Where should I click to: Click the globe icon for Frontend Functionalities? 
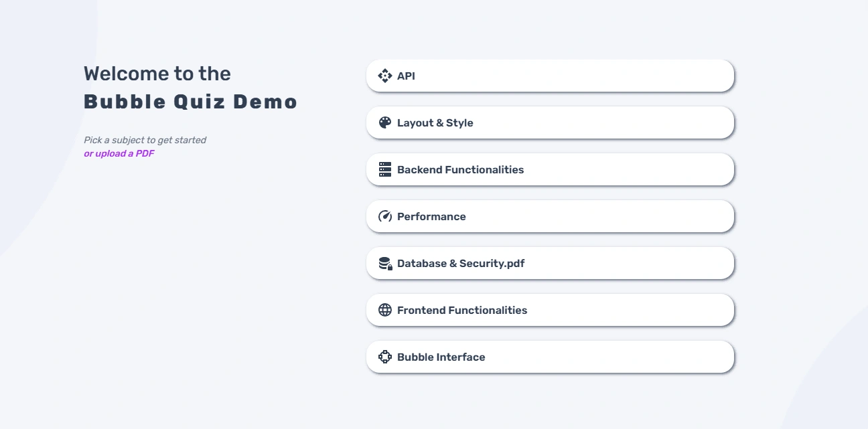[x=385, y=310]
